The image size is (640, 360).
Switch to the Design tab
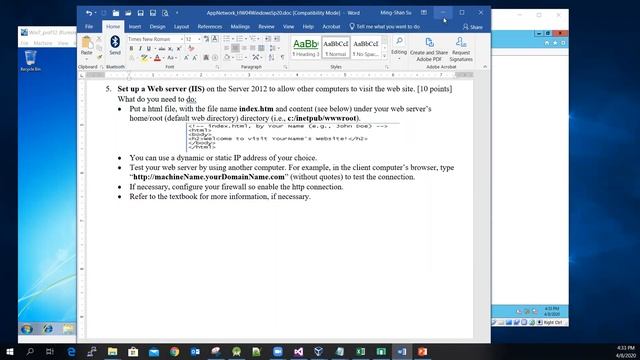157,27
